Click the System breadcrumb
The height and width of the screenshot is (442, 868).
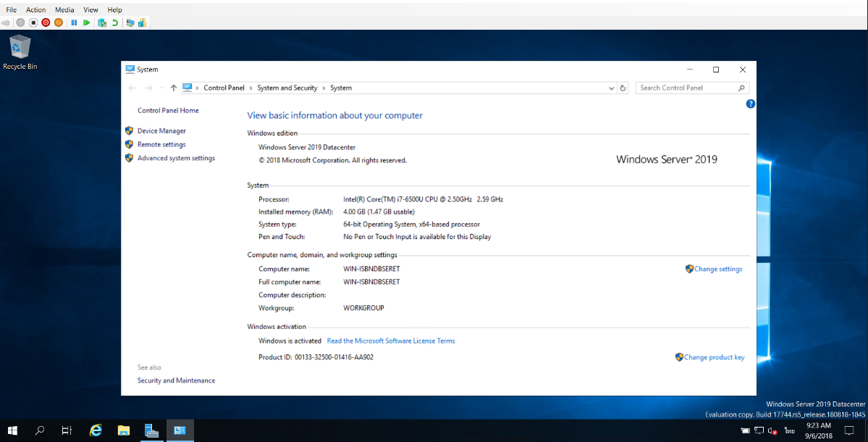tap(341, 88)
